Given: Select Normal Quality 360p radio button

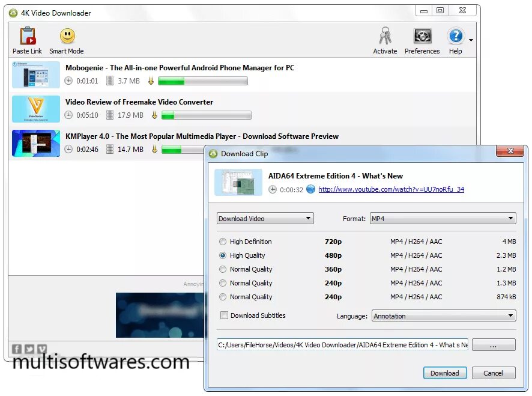Looking at the screenshot, I should click(x=223, y=269).
